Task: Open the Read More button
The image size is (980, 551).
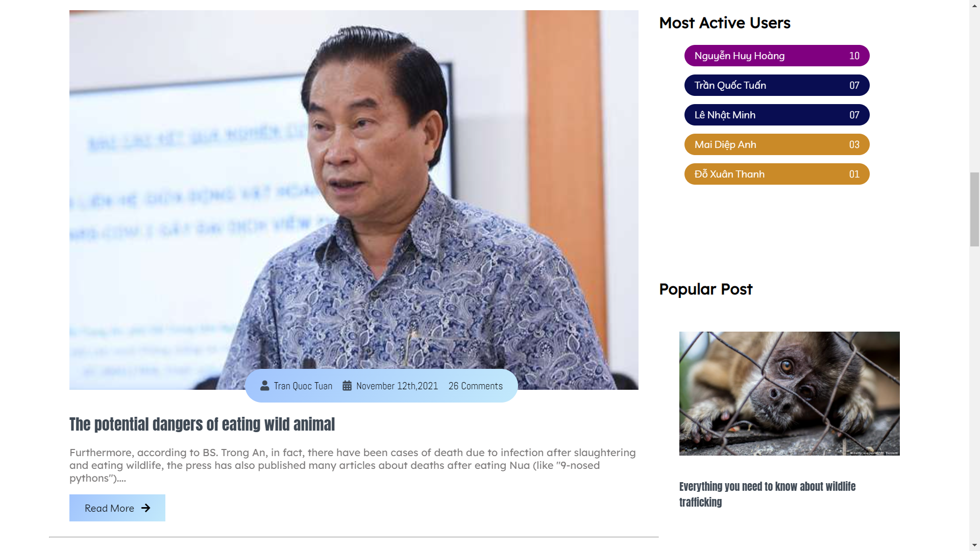Action: [117, 508]
